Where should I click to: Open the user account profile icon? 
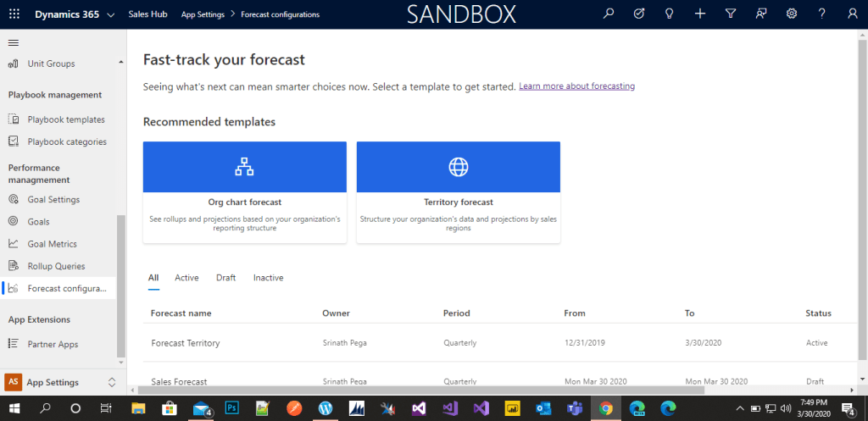[x=853, y=14]
